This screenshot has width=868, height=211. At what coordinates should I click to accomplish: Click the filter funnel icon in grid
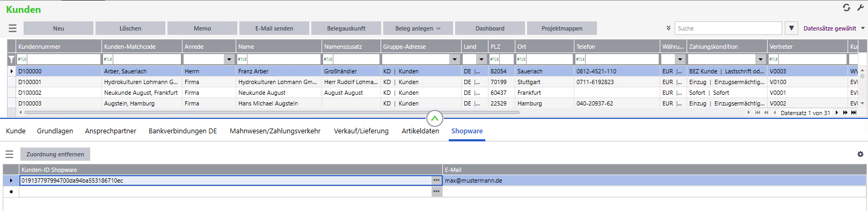11,59
